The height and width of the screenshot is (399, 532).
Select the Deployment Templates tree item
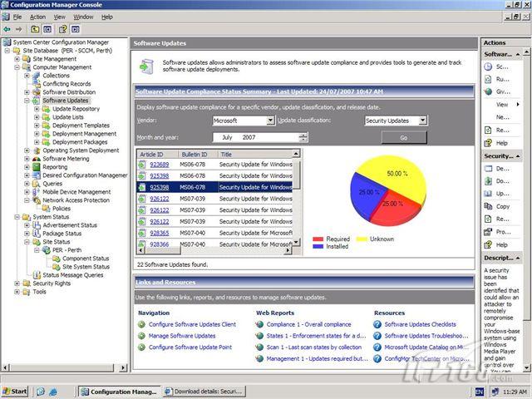pyautogui.click(x=81, y=126)
